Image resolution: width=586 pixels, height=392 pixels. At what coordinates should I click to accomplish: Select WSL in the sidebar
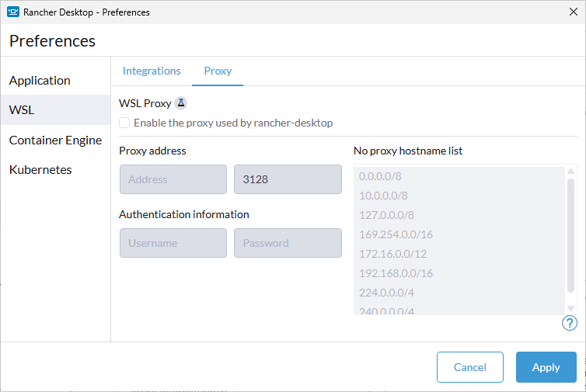tap(22, 110)
